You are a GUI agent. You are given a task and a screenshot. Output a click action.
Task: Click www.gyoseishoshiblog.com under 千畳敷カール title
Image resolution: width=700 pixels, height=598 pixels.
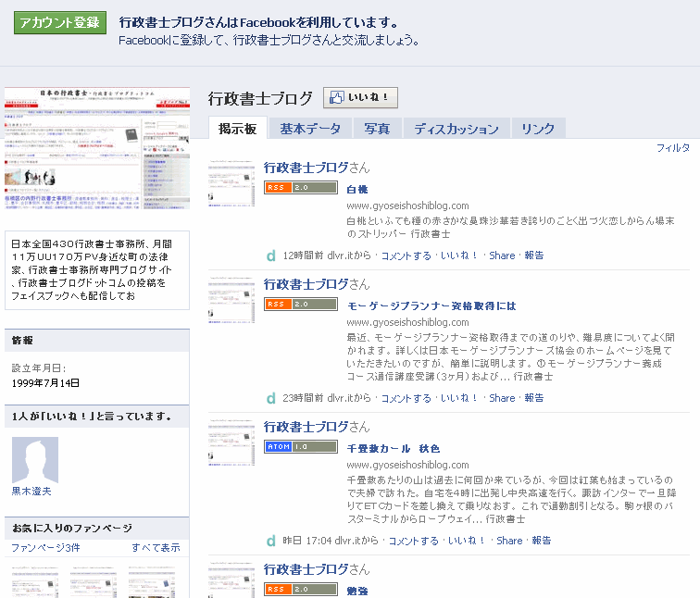click(407, 465)
